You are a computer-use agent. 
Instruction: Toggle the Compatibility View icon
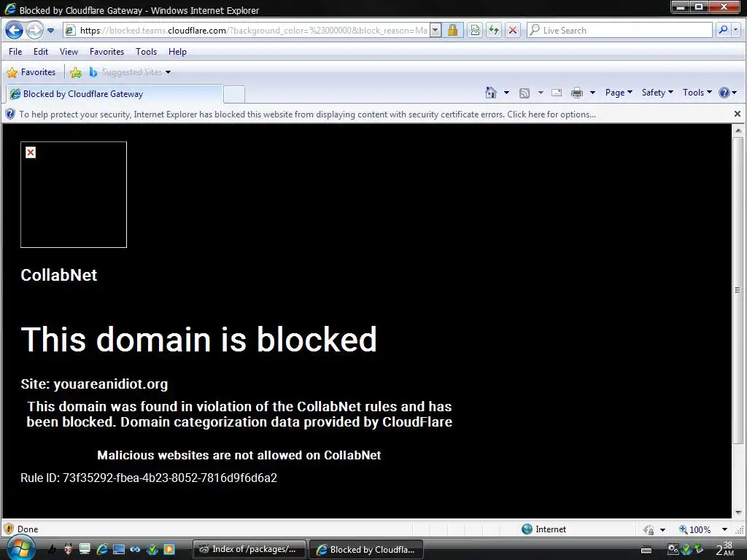click(x=475, y=31)
